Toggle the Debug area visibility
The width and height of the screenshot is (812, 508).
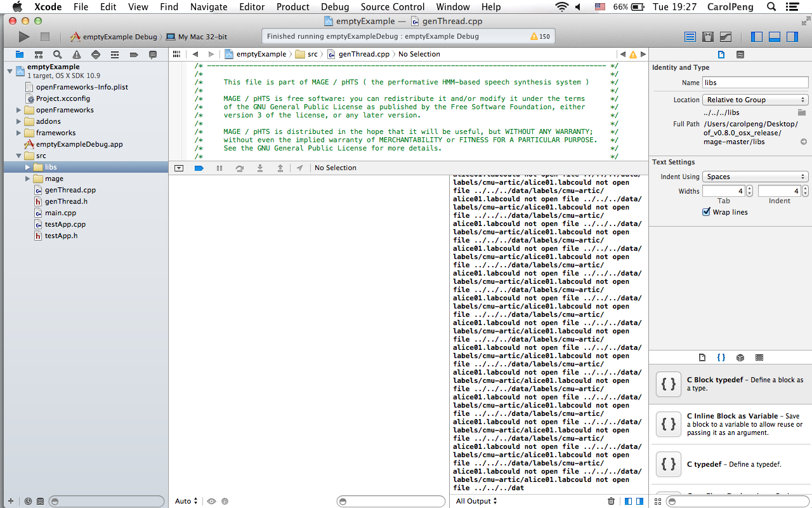775,37
